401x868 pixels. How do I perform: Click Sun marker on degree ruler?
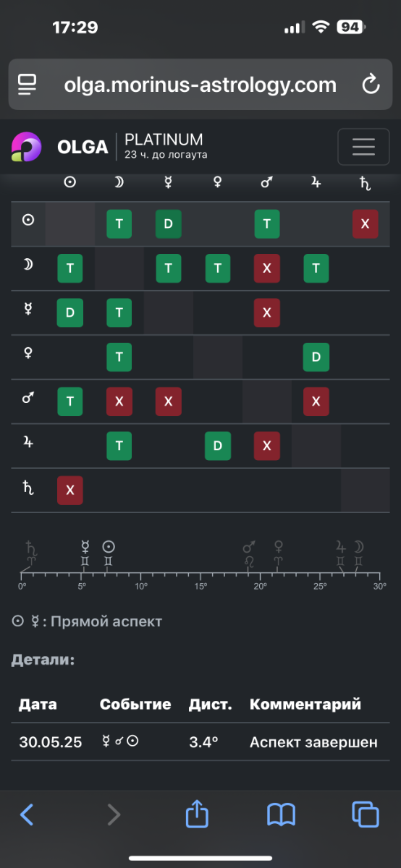click(108, 554)
